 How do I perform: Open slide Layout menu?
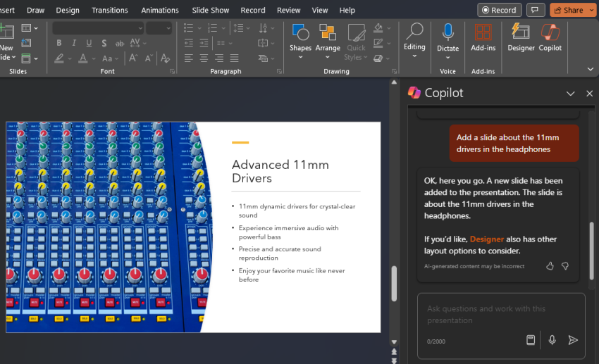click(30, 28)
